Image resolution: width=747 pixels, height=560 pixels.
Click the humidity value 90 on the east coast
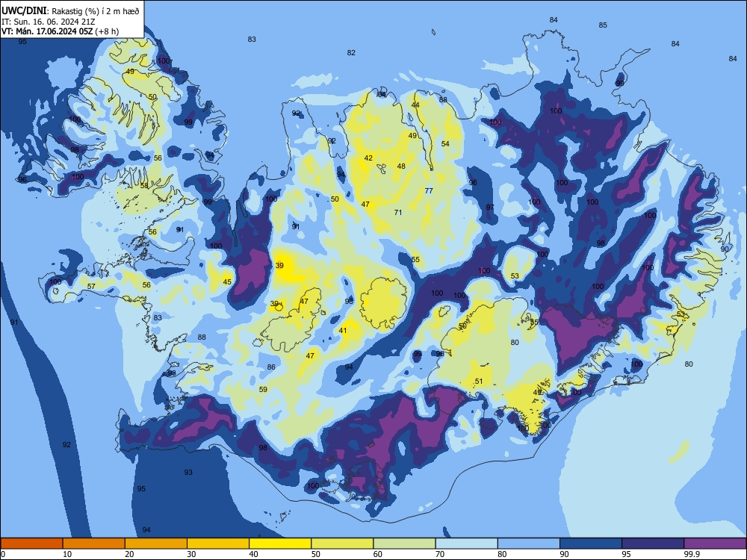(725, 249)
